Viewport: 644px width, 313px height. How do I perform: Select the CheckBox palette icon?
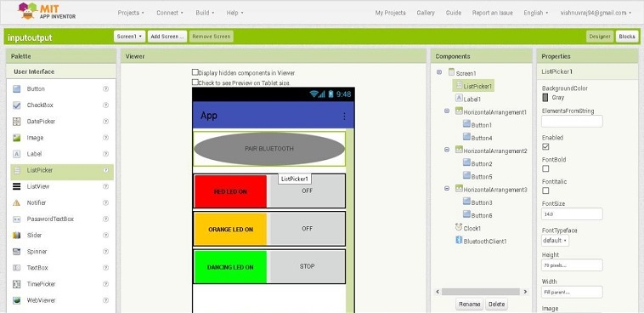(16, 105)
